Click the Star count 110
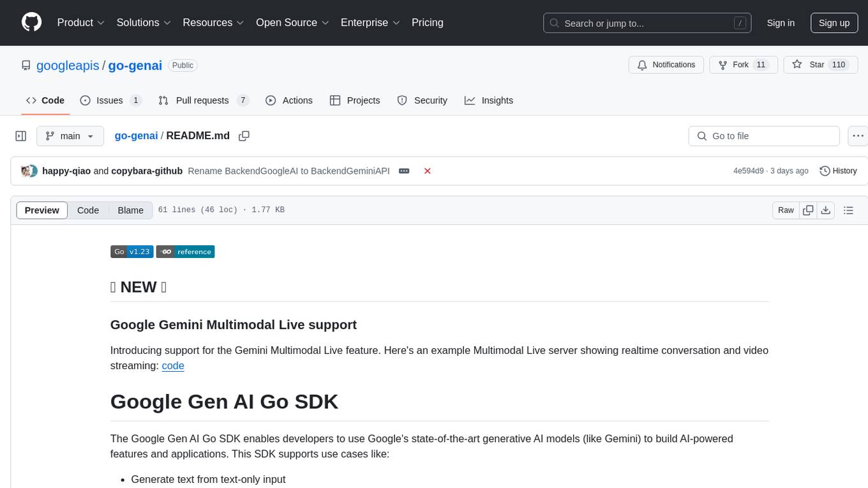Image resolution: width=868 pixels, height=488 pixels. (x=839, y=65)
